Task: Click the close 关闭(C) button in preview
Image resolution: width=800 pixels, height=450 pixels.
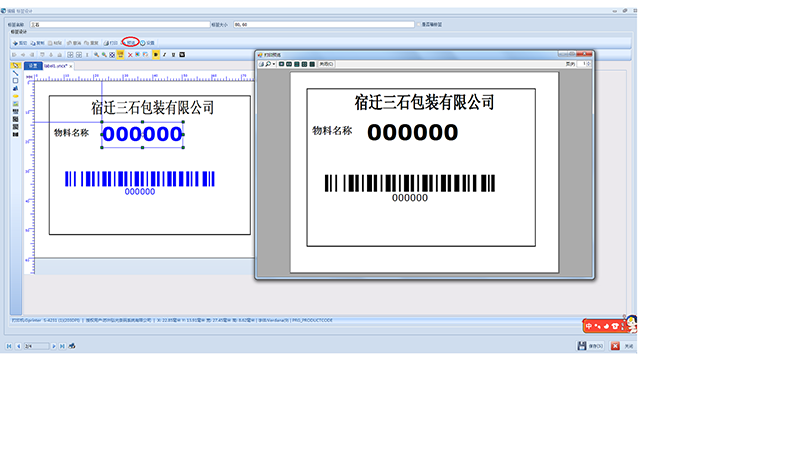Action: tap(326, 64)
